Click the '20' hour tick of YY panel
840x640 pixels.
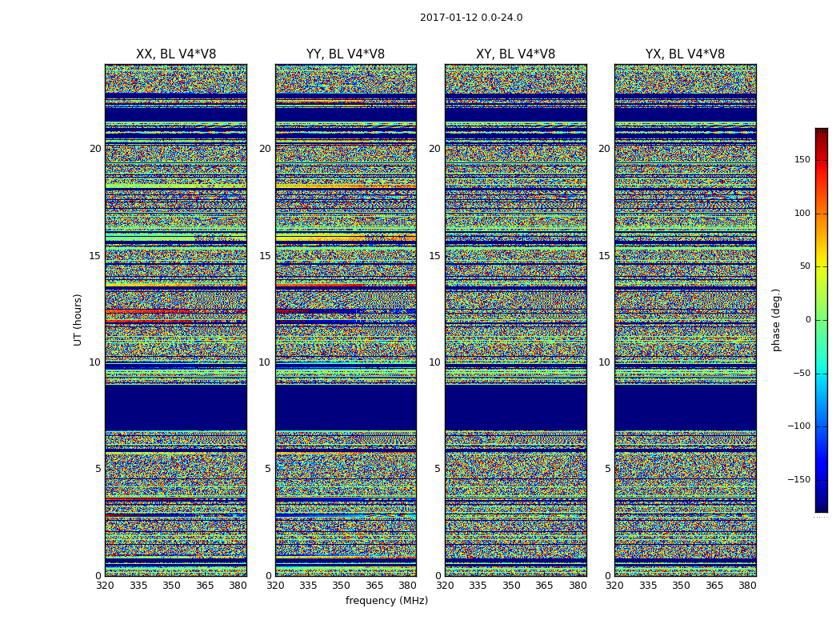click(265, 149)
